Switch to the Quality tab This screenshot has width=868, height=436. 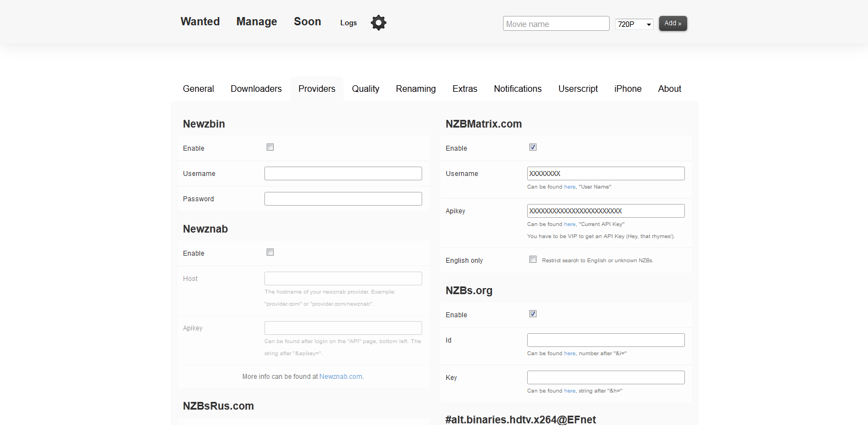(x=366, y=89)
